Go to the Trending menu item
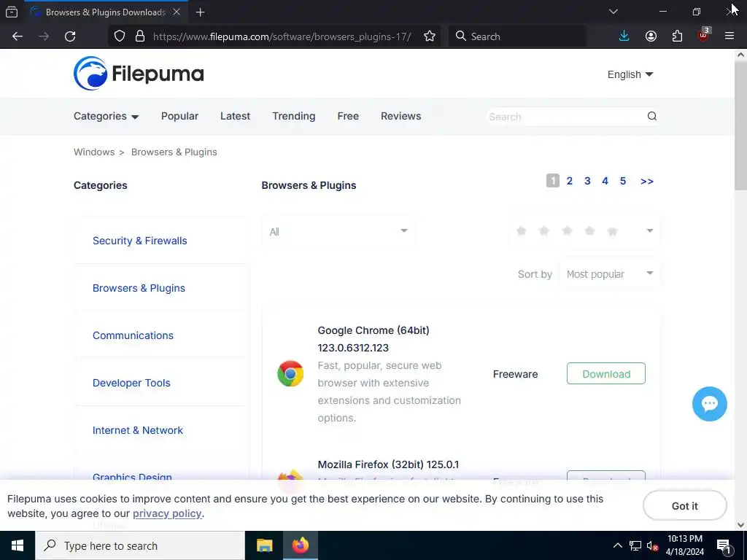 click(293, 116)
